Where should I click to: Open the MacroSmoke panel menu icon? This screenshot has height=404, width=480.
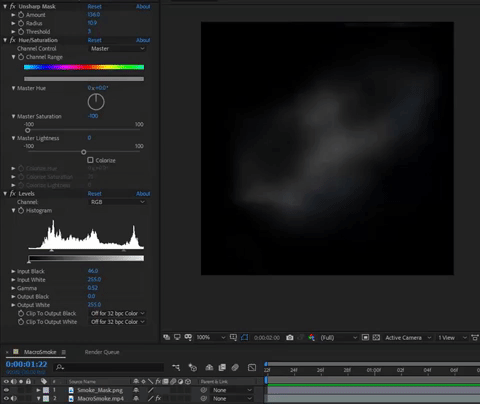(64, 352)
